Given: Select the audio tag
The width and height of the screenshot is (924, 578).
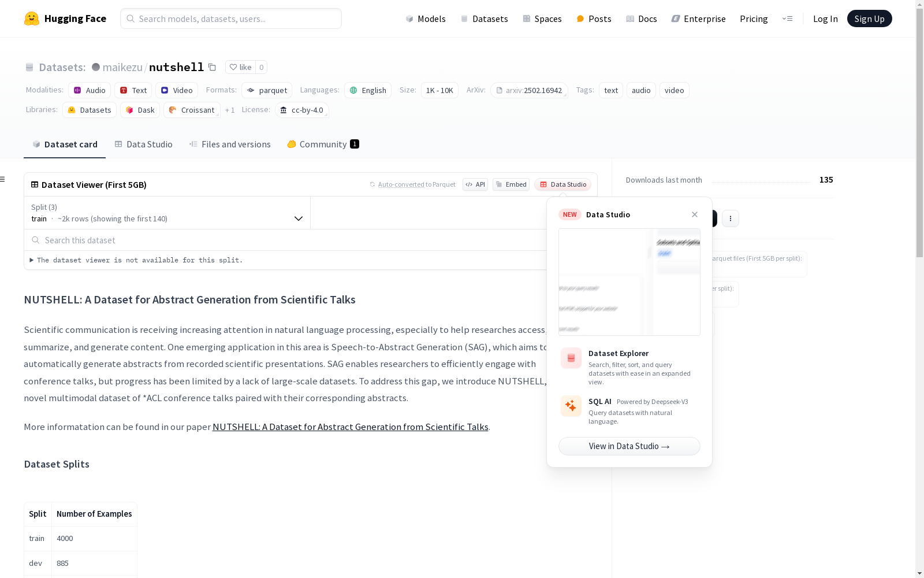Looking at the screenshot, I should (x=641, y=90).
